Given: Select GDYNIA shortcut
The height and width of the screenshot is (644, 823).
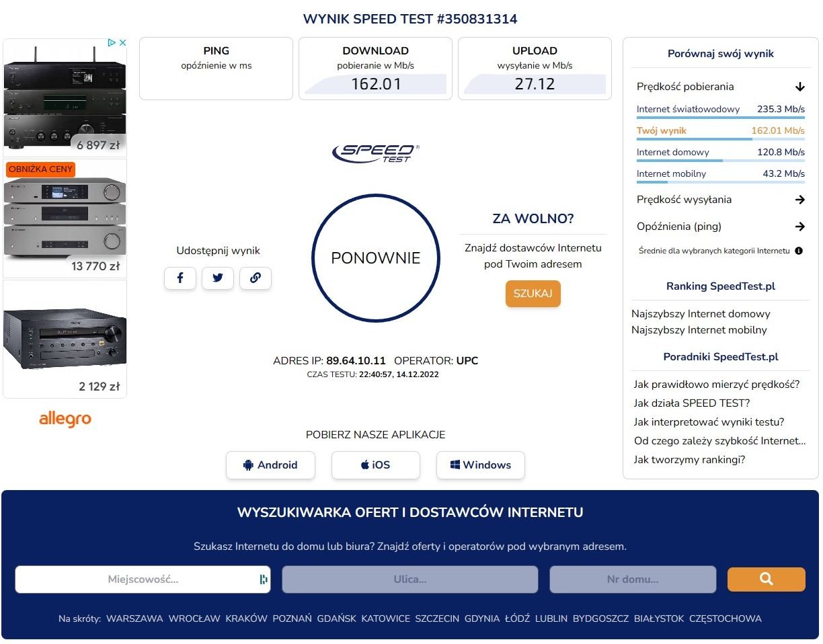Looking at the screenshot, I should pyautogui.click(x=482, y=618).
